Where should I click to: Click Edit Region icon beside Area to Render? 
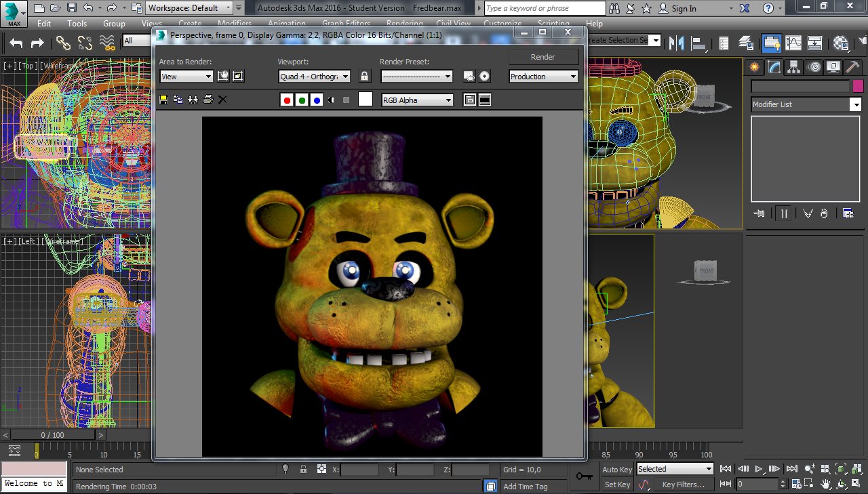223,76
